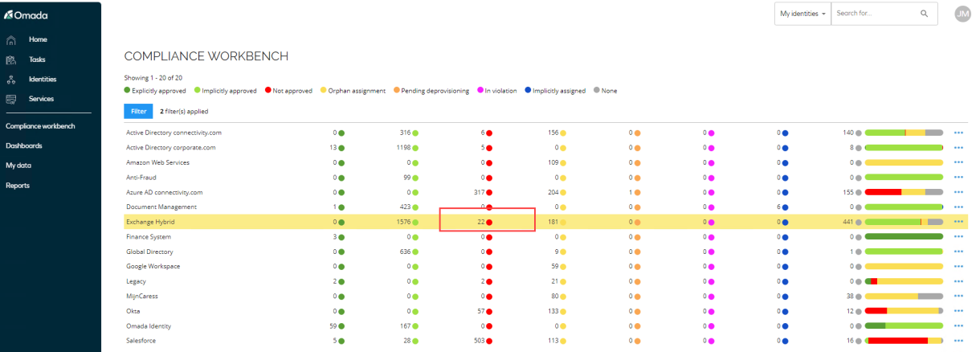Click the Omada logo
Image resolution: width=980 pixels, height=352 pixels.
(25, 15)
